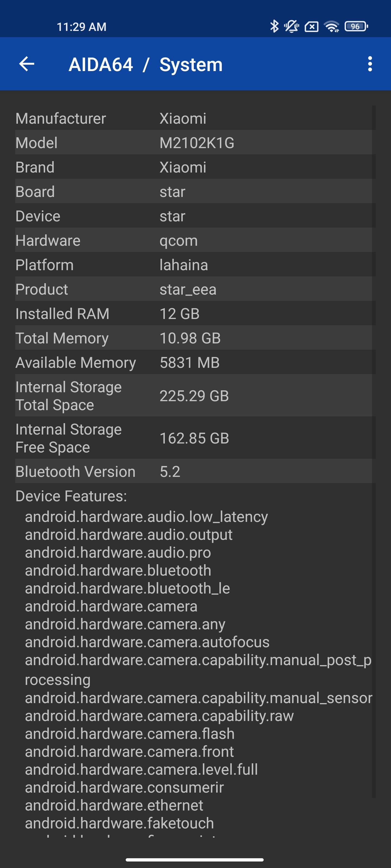Viewport: 391px width, 868px height.
Task: Tap Internal Storage Total Space row
Action: pos(193,396)
